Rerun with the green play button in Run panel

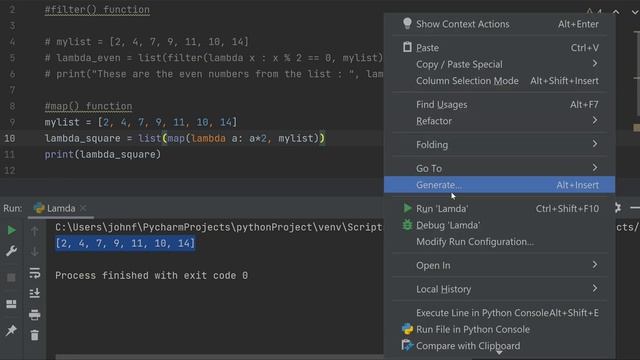pos(11,230)
